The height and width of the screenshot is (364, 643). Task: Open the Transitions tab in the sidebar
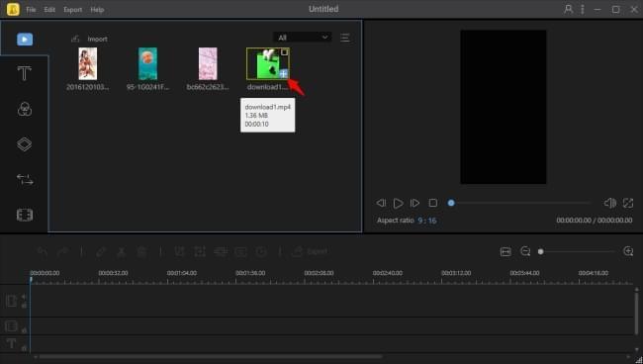(x=25, y=180)
